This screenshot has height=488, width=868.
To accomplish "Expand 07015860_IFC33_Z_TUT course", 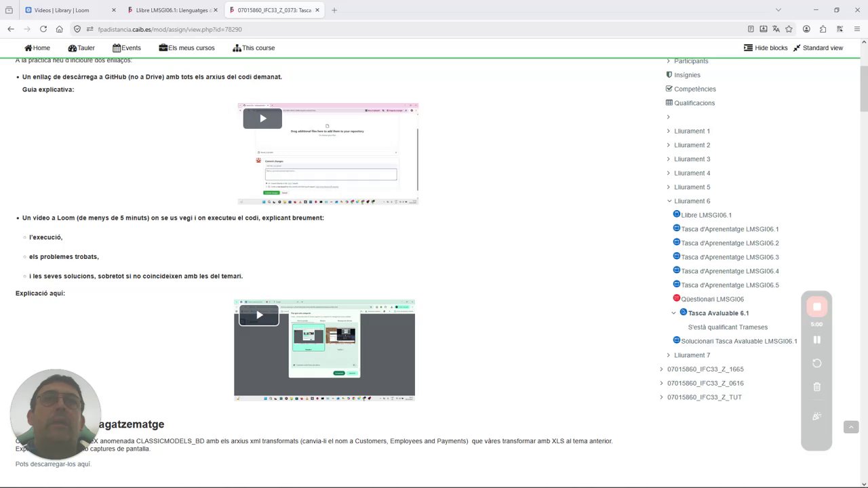I will pyautogui.click(x=662, y=397).
